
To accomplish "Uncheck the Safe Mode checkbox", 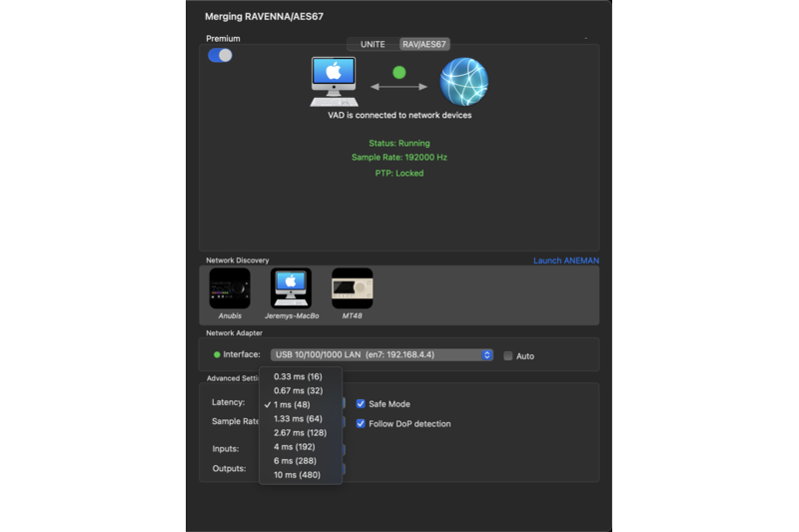I will (361, 403).
